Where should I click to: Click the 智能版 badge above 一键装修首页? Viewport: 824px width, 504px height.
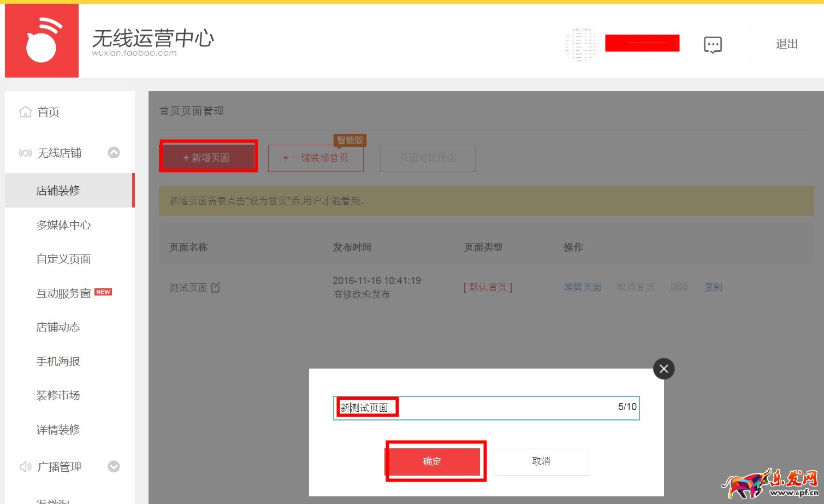[349, 140]
